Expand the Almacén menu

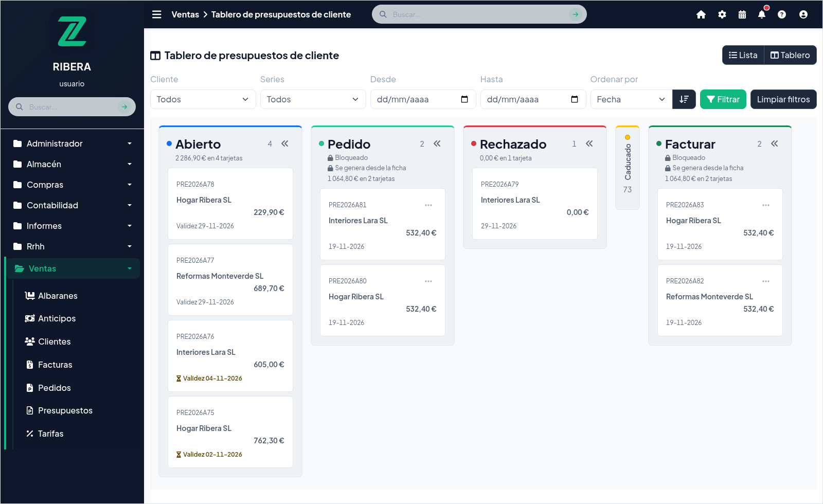(x=72, y=164)
